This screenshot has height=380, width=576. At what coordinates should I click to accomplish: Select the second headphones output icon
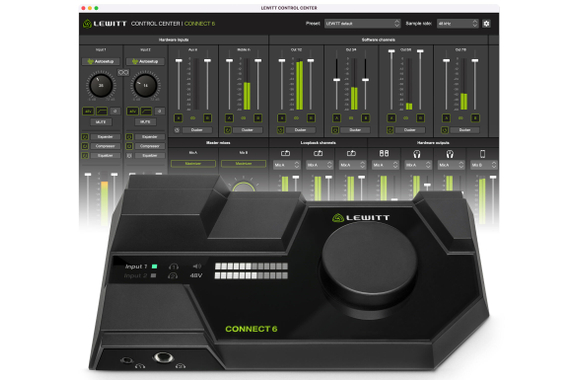click(x=450, y=154)
